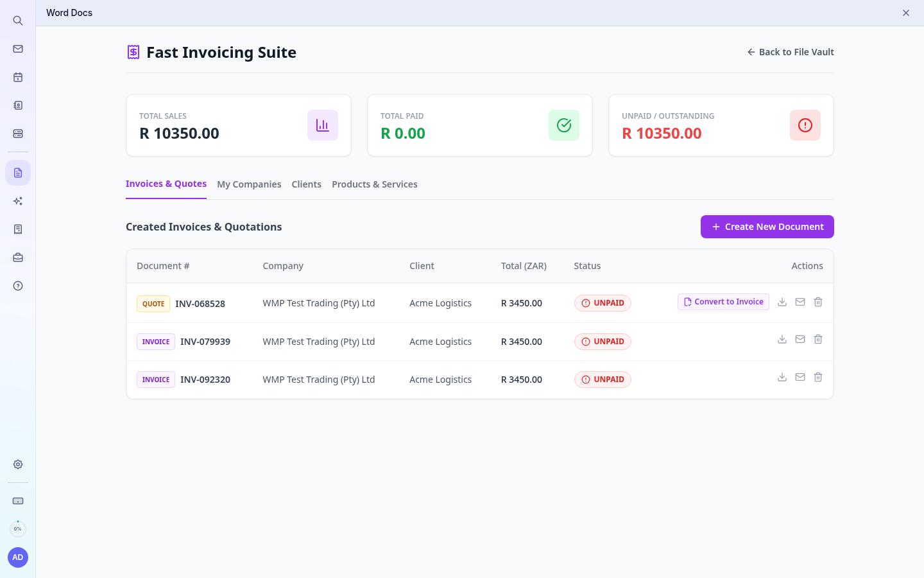Select document number INV-079939

pos(205,342)
